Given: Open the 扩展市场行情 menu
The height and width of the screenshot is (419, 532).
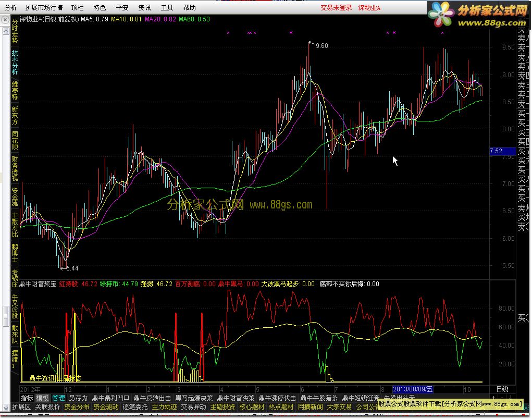Looking at the screenshot, I should pos(44,7).
